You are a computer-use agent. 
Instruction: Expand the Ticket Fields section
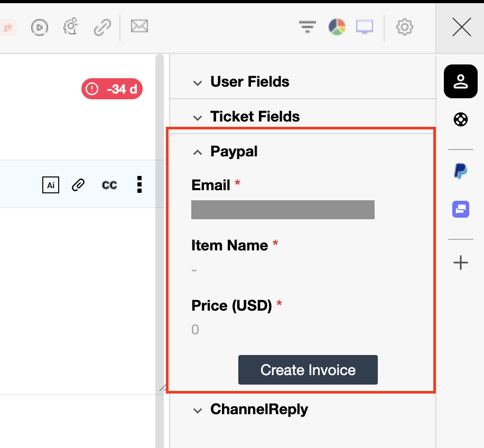click(x=255, y=117)
